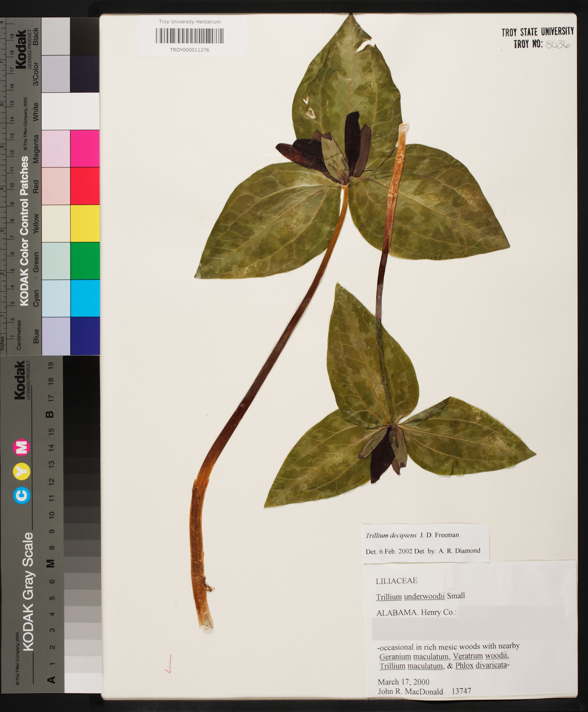Click the bright green color patch
Image resolution: width=588 pixels, height=712 pixels.
coord(85,261)
